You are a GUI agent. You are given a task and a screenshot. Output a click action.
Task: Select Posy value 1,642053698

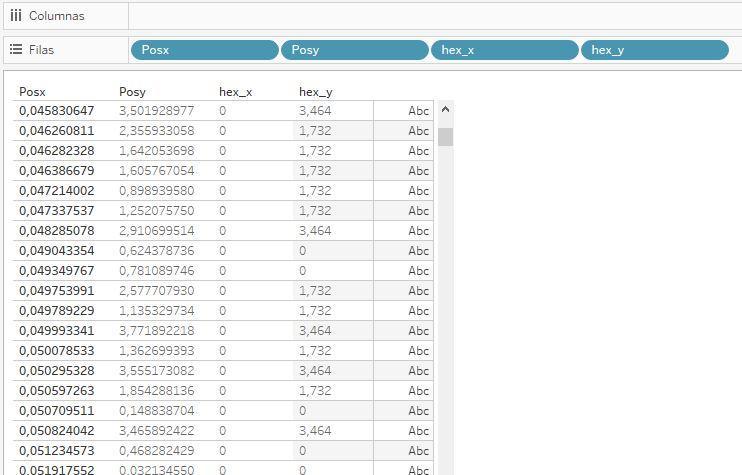[157, 150]
